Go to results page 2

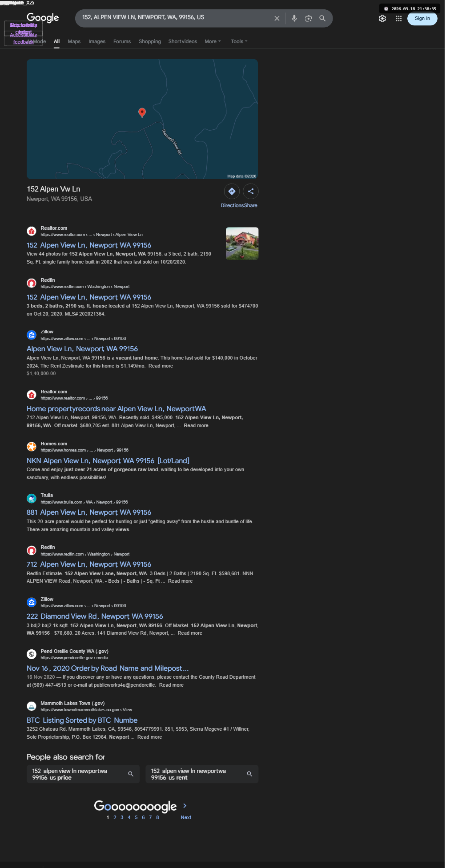coord(115,817)
